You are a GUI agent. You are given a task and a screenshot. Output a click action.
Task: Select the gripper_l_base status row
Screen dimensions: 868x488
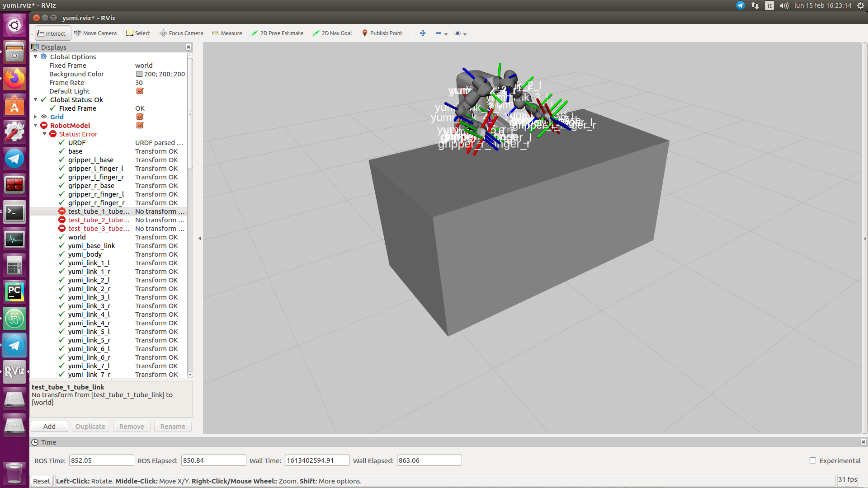108,160
